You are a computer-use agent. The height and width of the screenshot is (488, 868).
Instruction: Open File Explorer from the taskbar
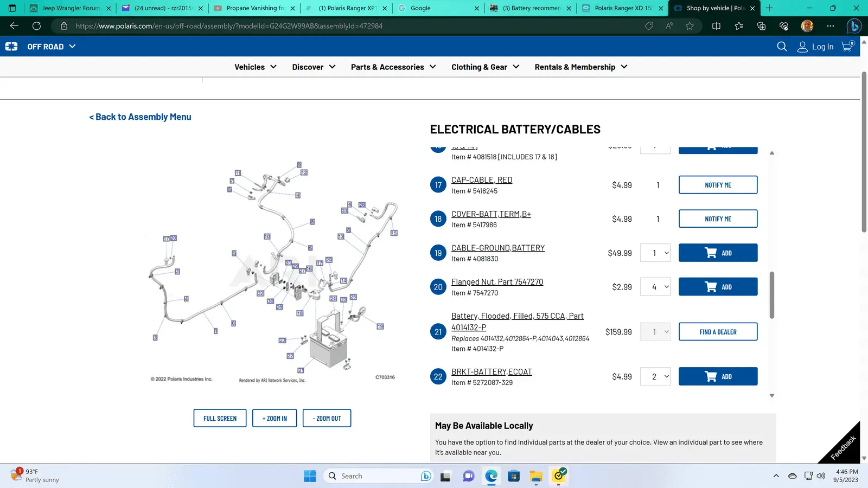536,476
